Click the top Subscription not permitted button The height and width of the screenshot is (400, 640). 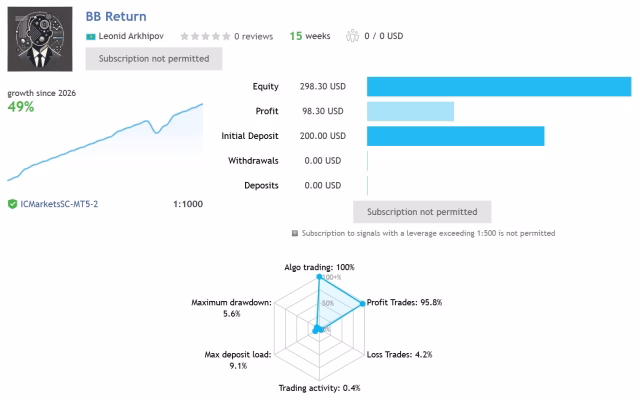point(154,59)
